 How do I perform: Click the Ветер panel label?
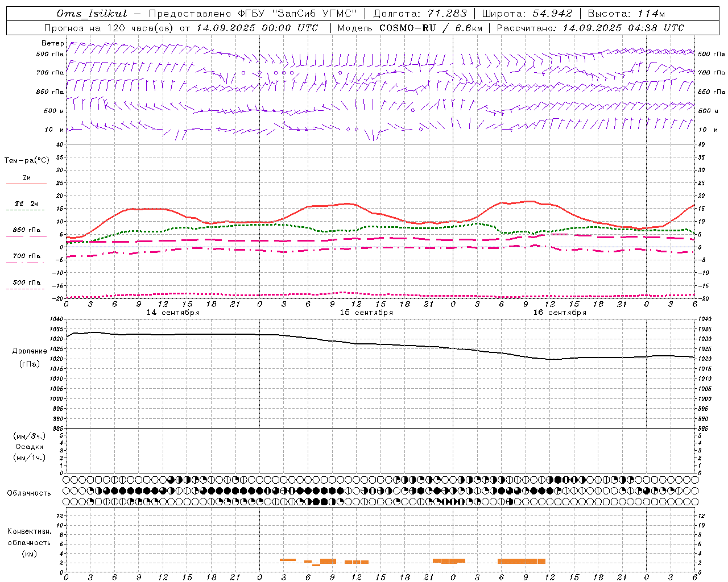click(52, 43)
